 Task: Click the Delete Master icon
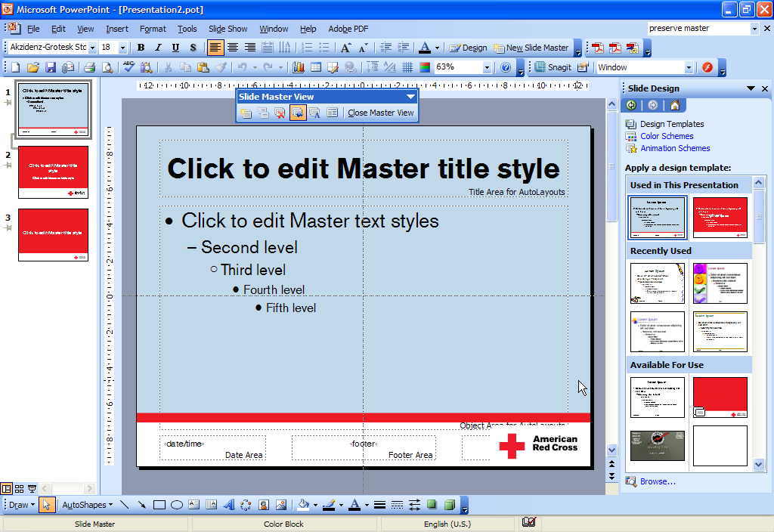click(280, 113)
